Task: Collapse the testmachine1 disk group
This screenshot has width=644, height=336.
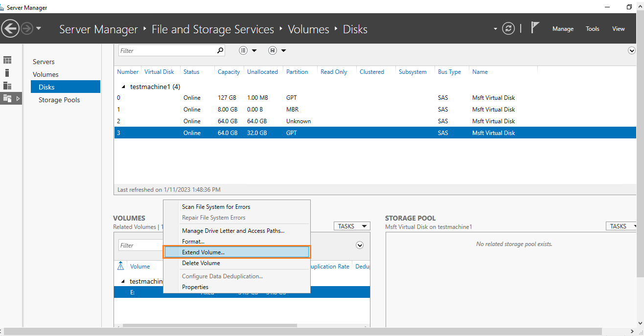Action: pyautogui.click(x=123, y=87)
